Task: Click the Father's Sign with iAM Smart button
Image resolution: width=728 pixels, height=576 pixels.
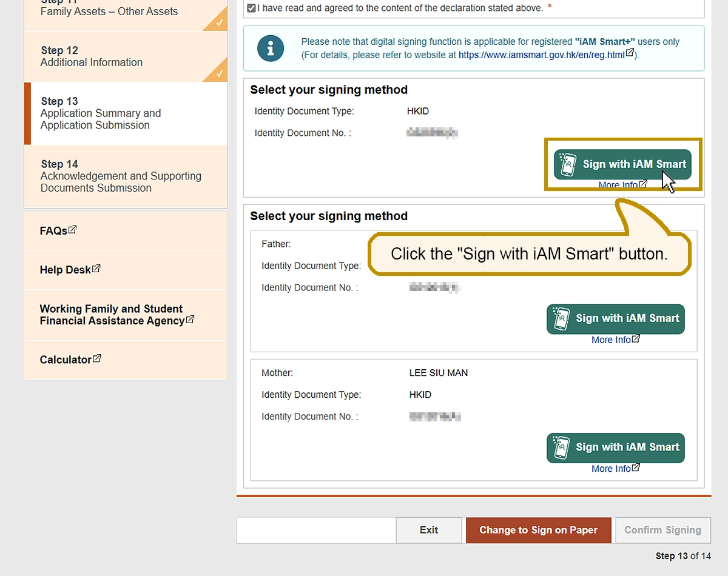Action: [x=615, y=319]
